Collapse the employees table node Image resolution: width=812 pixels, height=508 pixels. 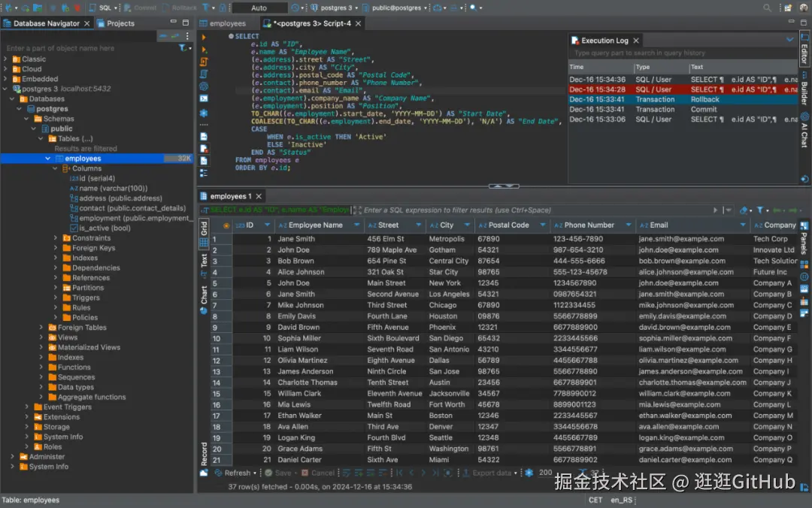(48, 159)
